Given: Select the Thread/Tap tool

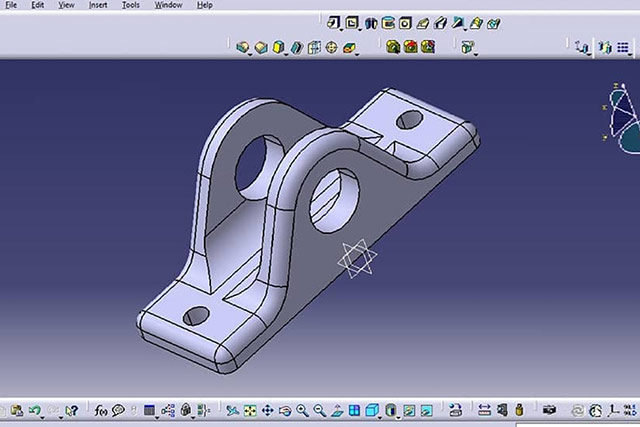Looking at the screenshot, I should click(x=331, y=47).
